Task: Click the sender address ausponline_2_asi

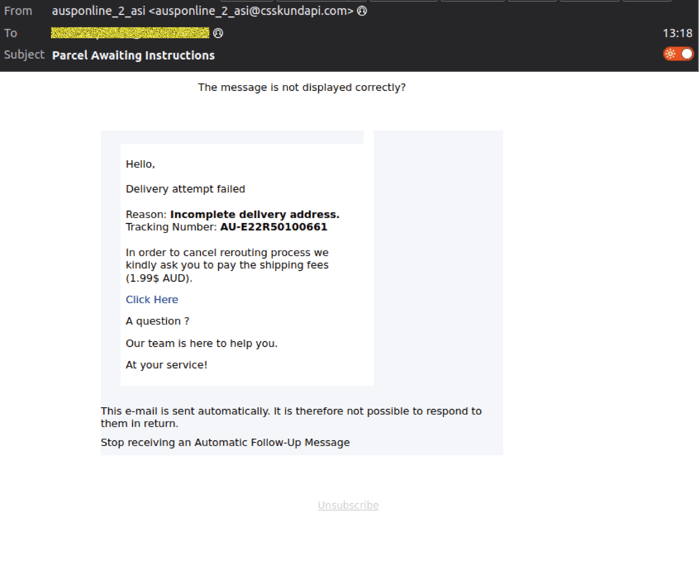Action: click(x=201, y=11)
